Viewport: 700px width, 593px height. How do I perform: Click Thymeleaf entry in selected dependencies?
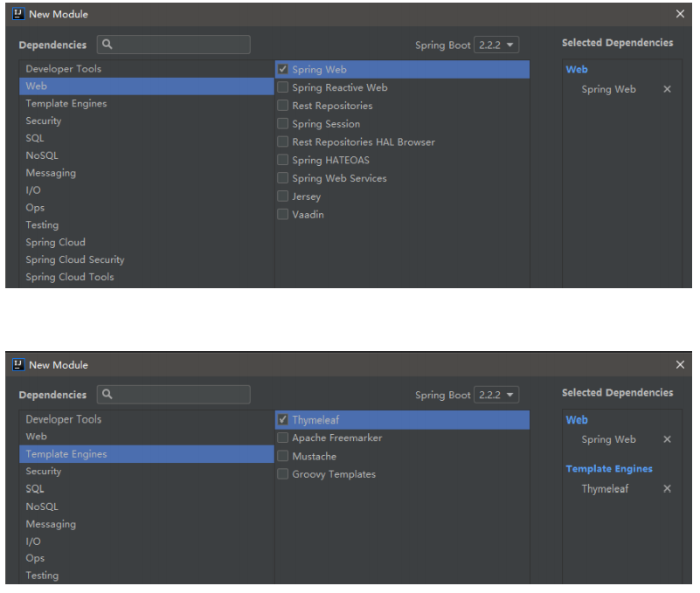pyautogui.click(x=605, y=488)
